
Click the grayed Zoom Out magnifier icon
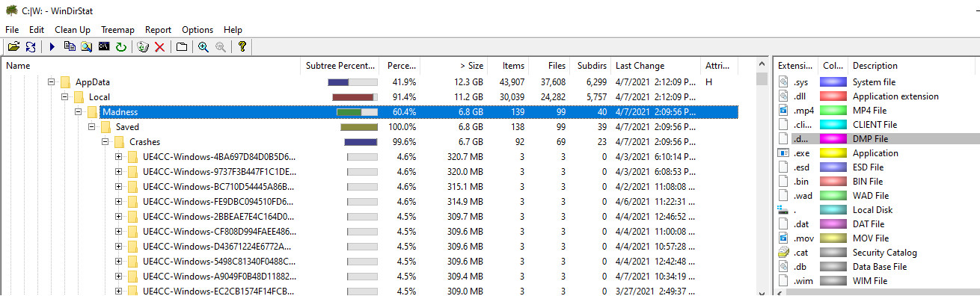pos(220,47)
